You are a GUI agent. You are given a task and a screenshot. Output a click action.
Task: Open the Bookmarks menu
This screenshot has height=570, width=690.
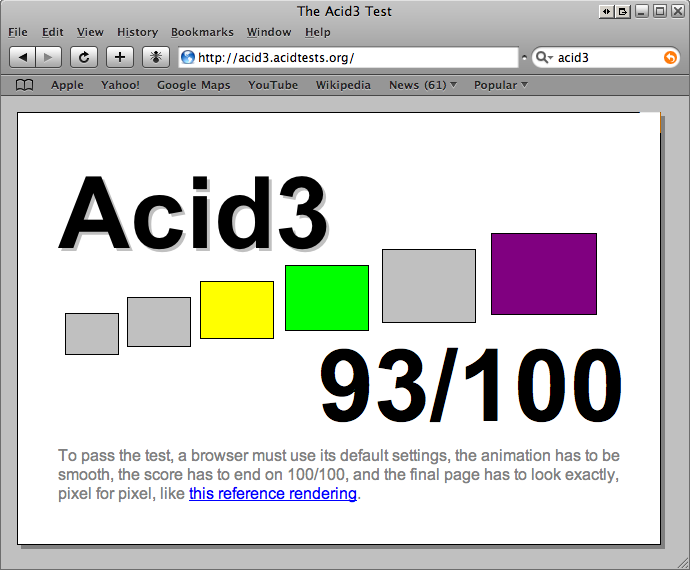pos(202,32)
